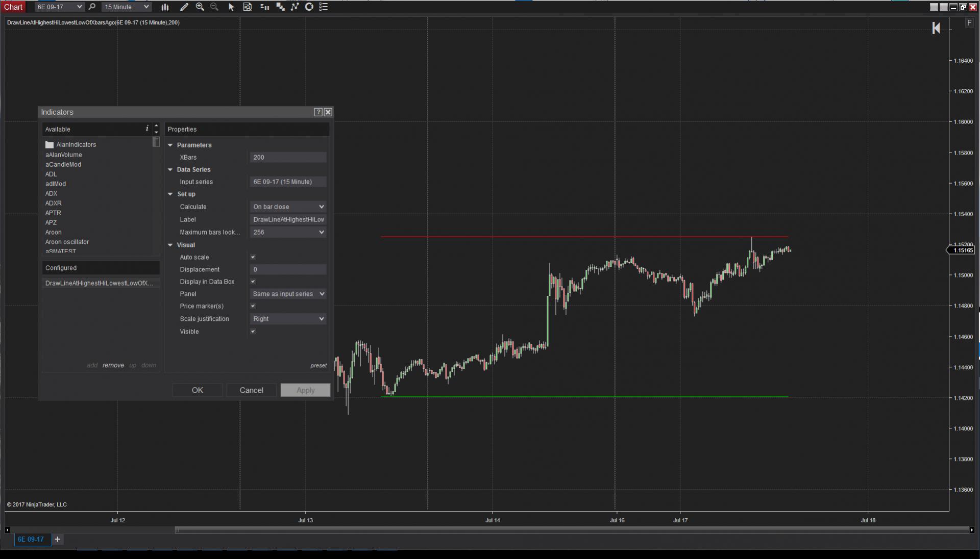This screenshot has width=980, height=559.
Task: Uncheck the Visible checkbox
Action: coord(253,332)
